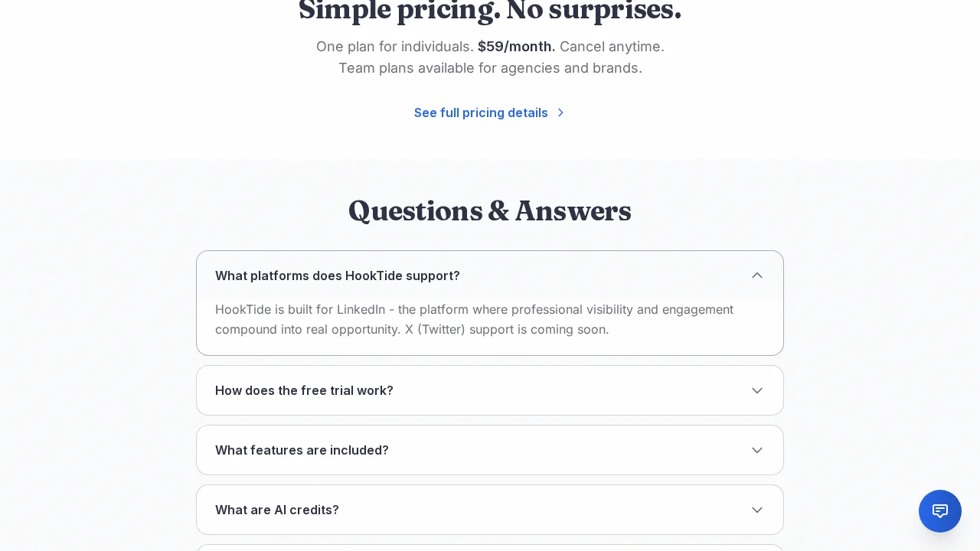Click the Simple pricing headline
The height and width of the screenshot is (551, 980).
(x=490, y=11)
